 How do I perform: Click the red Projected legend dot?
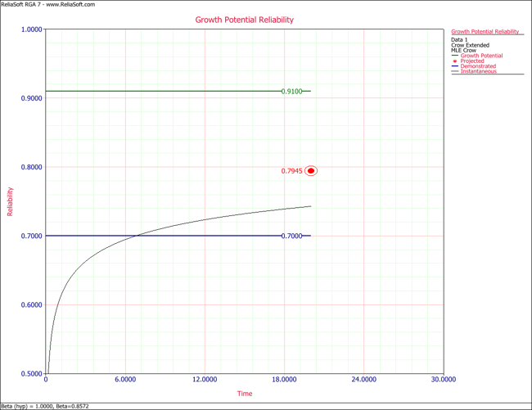455,61
